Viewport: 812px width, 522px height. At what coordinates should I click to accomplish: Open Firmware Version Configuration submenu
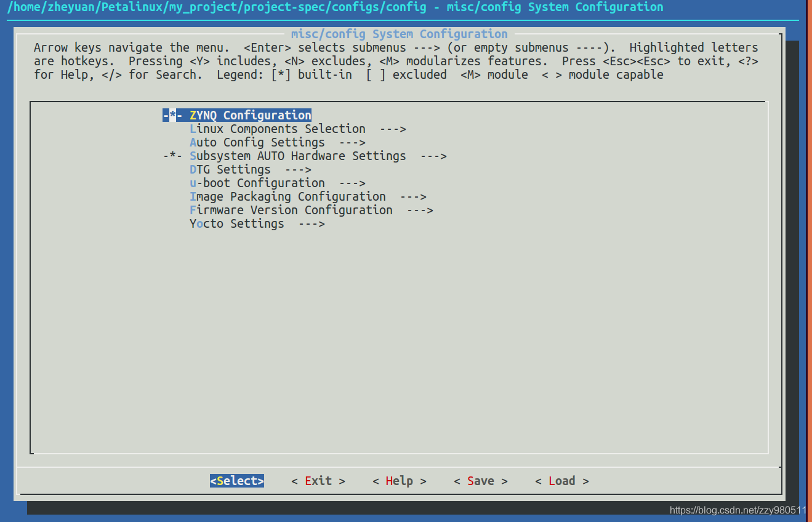pyautogui.click(x=312, y=210)
